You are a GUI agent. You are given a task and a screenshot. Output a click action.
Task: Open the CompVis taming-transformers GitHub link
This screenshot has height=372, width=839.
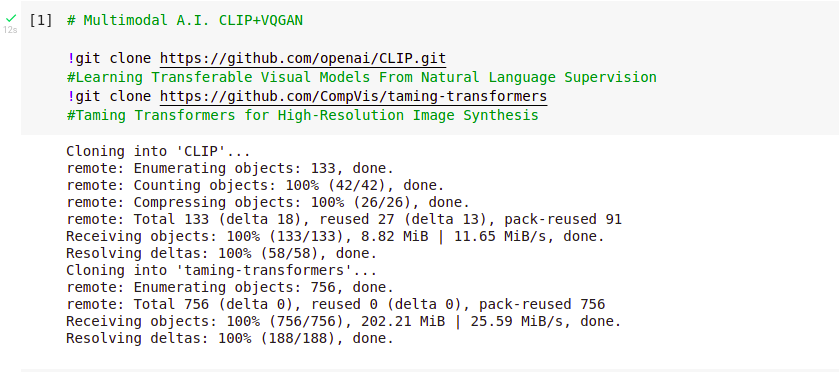point(353,96)
